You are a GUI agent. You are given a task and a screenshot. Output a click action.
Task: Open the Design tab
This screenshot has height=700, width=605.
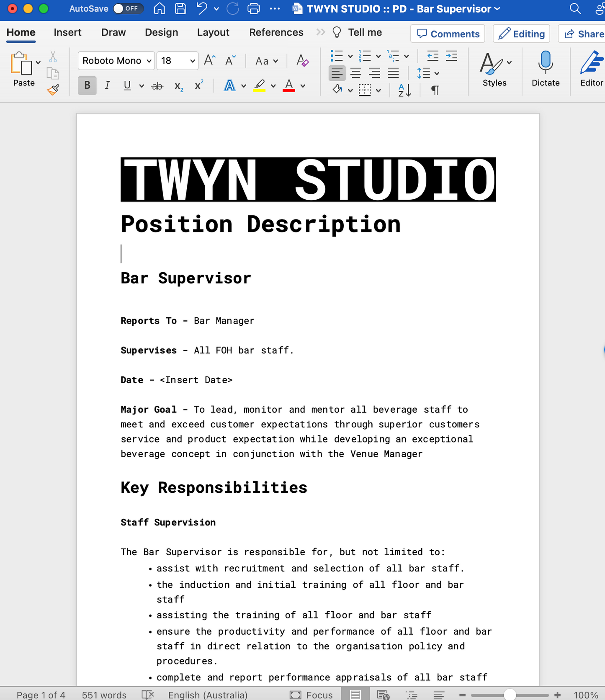pos(161,32)
